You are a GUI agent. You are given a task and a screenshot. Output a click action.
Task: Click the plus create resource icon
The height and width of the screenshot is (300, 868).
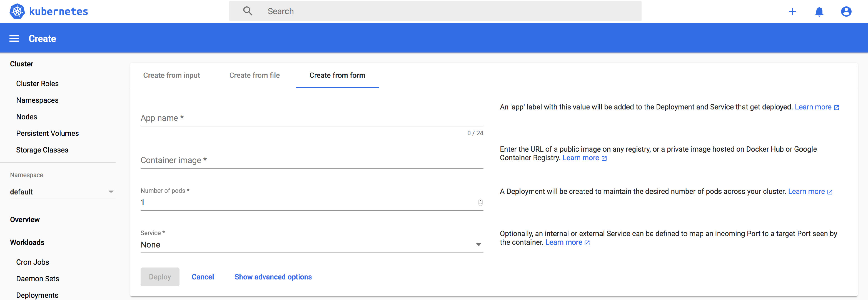click(792, 12)
